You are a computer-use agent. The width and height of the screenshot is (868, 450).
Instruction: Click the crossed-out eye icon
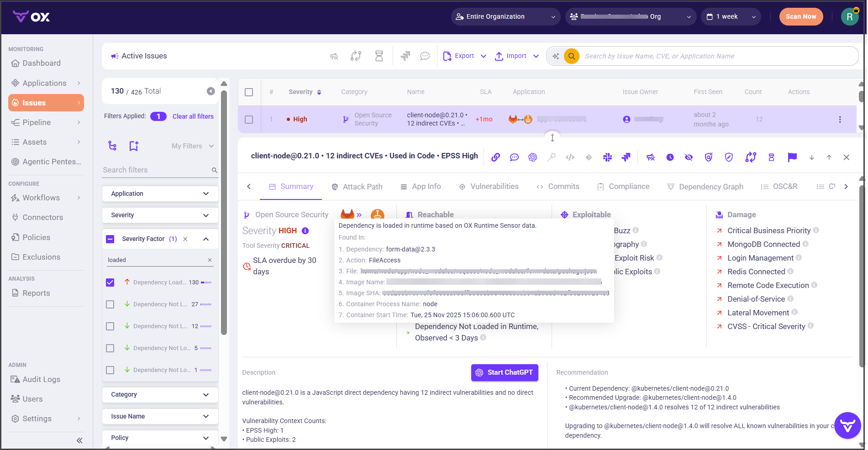[x=689, y=157]
